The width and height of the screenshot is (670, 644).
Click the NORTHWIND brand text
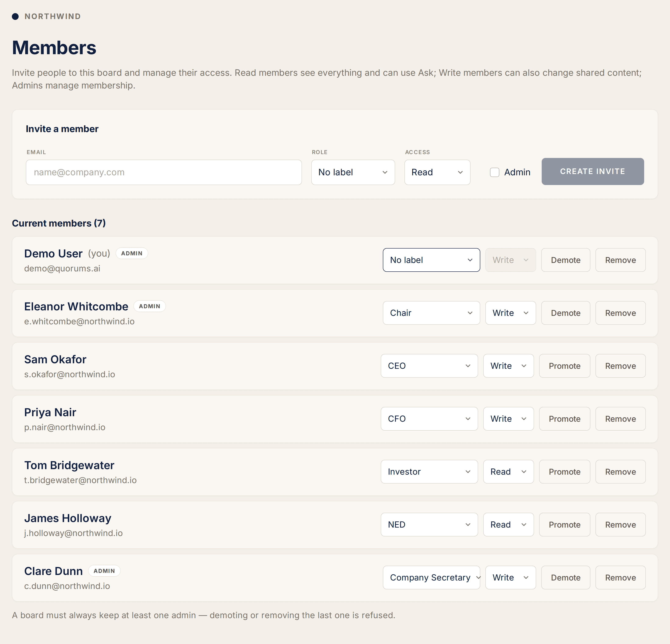pos(53,17)
